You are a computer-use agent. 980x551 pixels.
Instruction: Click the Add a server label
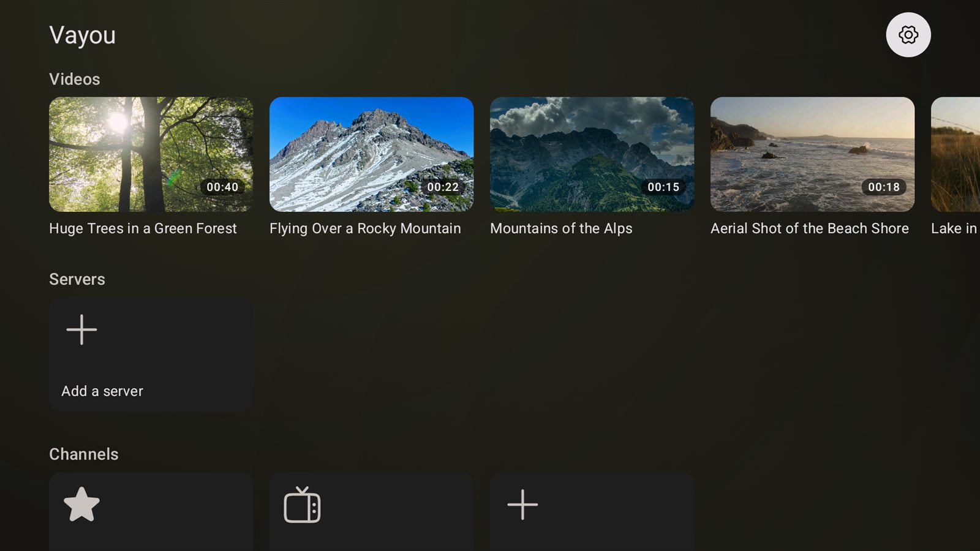click(x=102, y=391)
